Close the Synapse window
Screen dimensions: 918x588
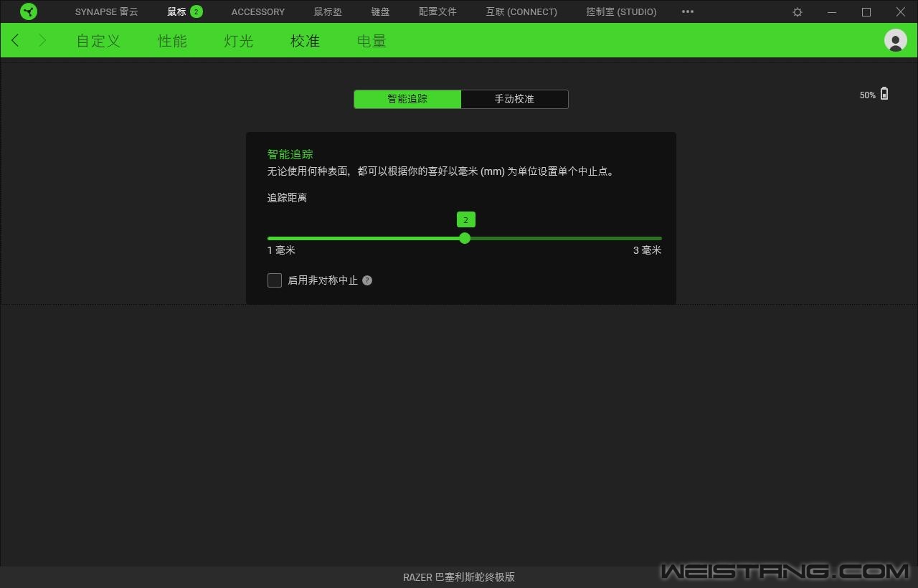[901, 12]
